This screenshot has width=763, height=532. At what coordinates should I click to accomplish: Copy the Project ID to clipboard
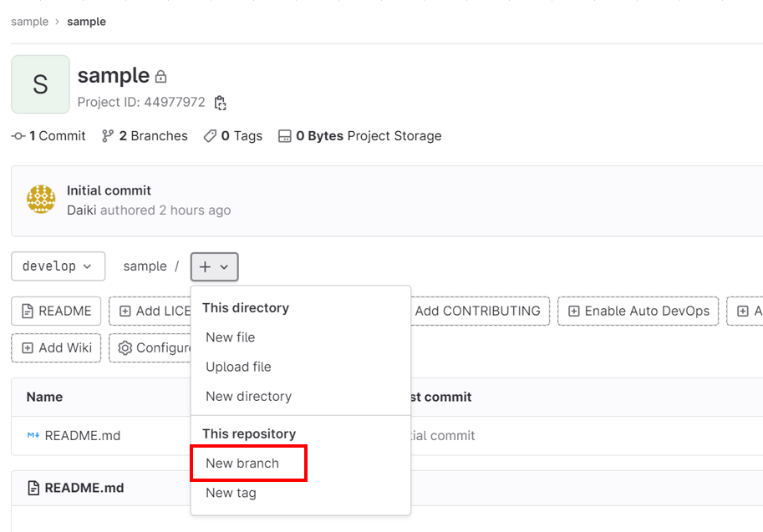click(x=219, y=101)
